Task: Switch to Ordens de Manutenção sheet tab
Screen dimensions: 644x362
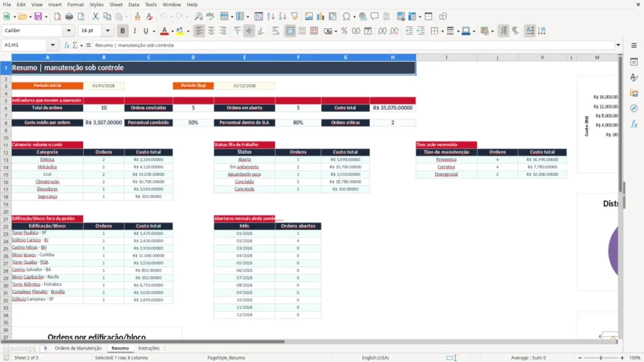Action: 78,348
